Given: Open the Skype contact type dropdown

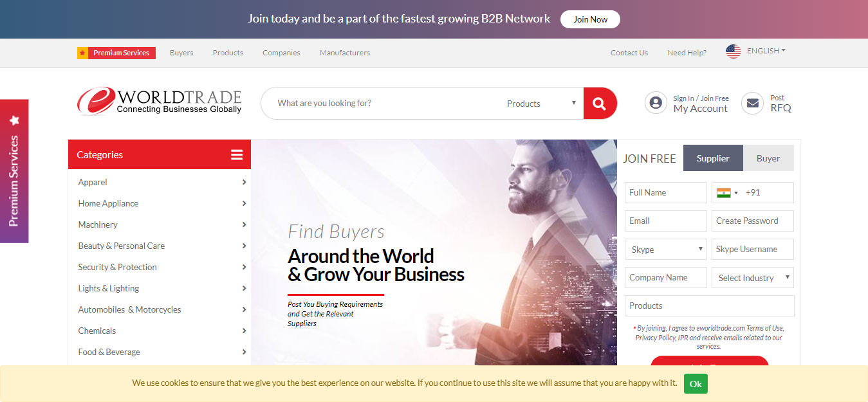Looking at the screenshot, I should [665, 249].
